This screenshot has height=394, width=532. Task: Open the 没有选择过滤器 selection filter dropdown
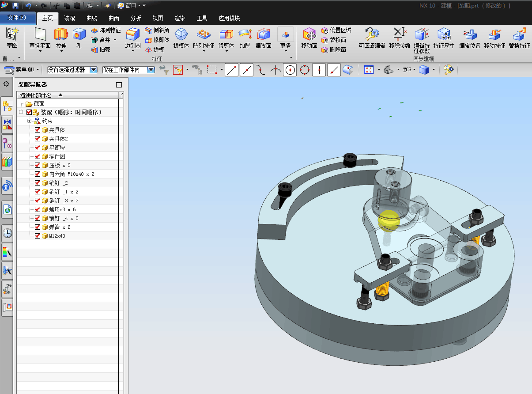click(93, 70)
